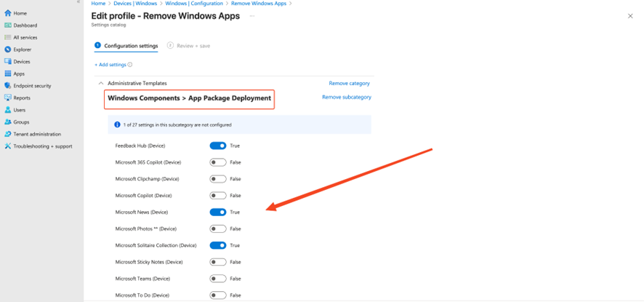644x302 pixels.
Task: Collapse the left sidebar with chevron
Action: (79, 2)
